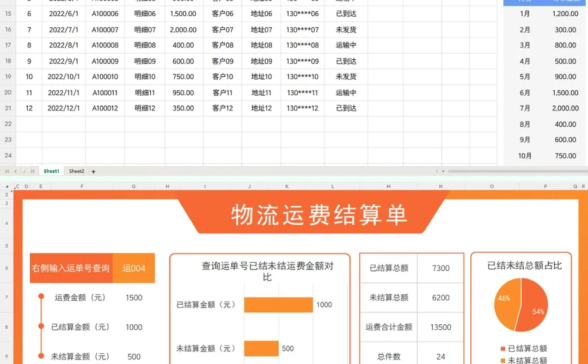Click the next-sheet arrow icon
The width and height of the screenshot is (588, 364).
24,171
